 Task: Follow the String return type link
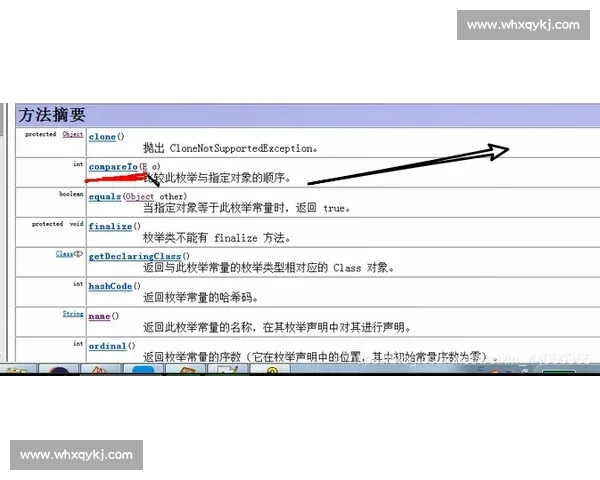pyautogui.click(x=73, y=313)
